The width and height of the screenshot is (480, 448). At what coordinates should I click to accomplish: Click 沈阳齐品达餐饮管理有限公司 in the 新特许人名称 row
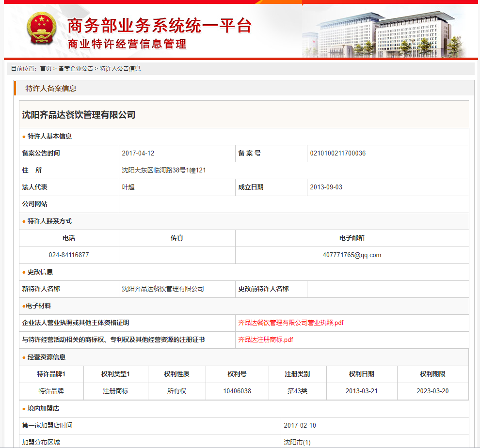(x=162, y=289)
